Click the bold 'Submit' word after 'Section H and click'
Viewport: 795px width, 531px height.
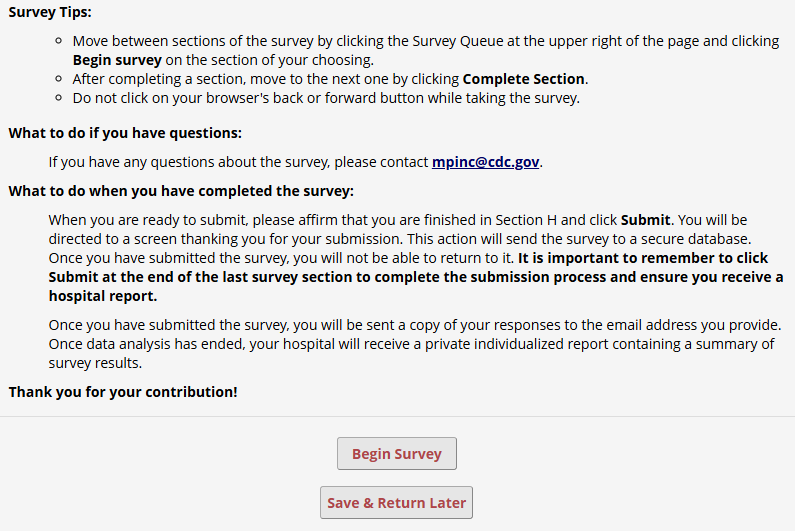[646, 220]
